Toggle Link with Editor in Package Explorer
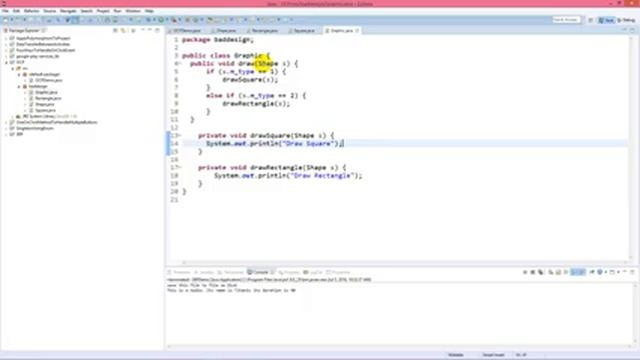This screenshot has height=360, width=640. [123, 31]
